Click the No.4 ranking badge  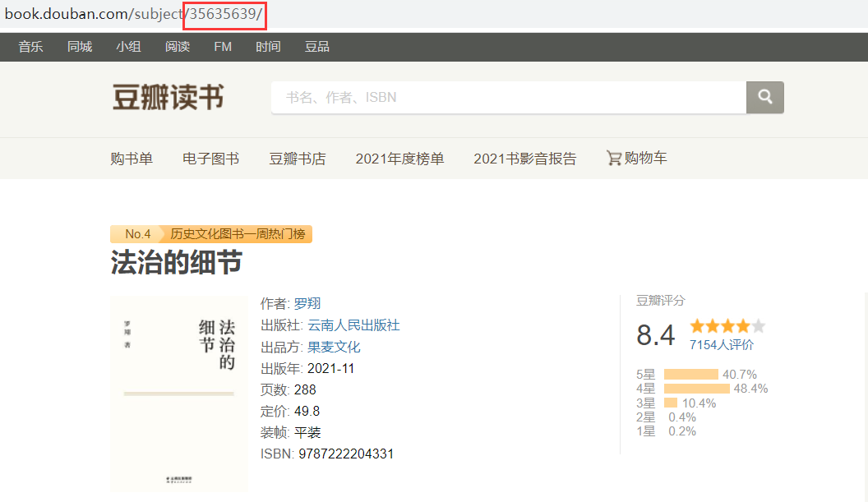pos(137,234)
